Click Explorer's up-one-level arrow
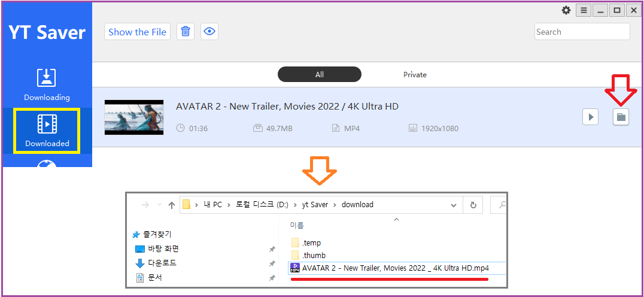 point(172,205)
